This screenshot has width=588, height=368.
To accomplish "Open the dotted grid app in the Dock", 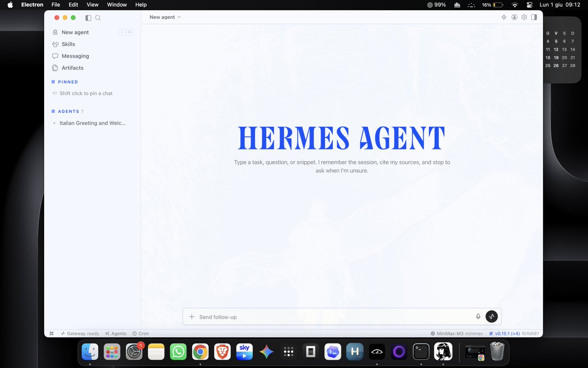I will coord(289,351).
